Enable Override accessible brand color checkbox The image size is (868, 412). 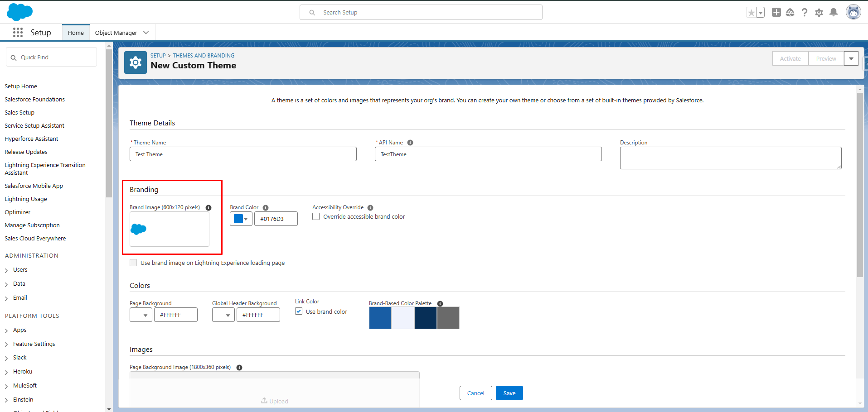click(316, 216)
